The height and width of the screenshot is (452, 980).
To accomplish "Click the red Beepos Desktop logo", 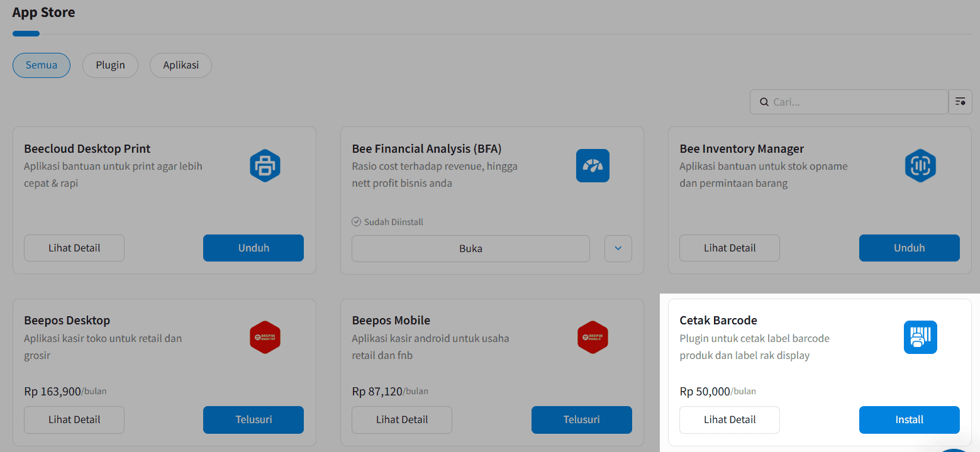I will click(x=265, y=337).
